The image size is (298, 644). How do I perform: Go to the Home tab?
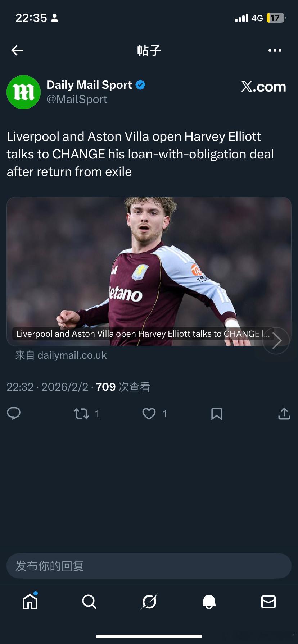[x=30, y=602]
